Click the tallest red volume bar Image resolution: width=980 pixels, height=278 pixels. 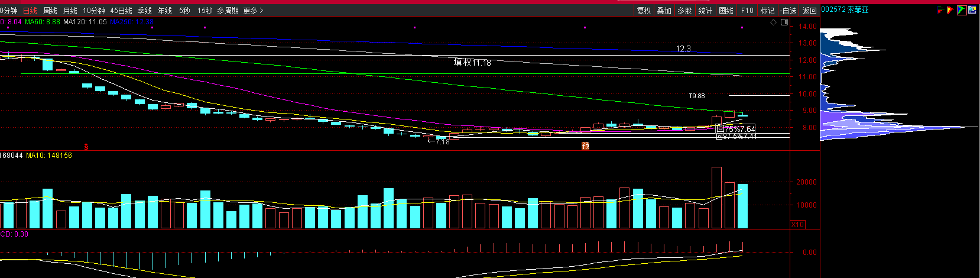click(716, 198)
